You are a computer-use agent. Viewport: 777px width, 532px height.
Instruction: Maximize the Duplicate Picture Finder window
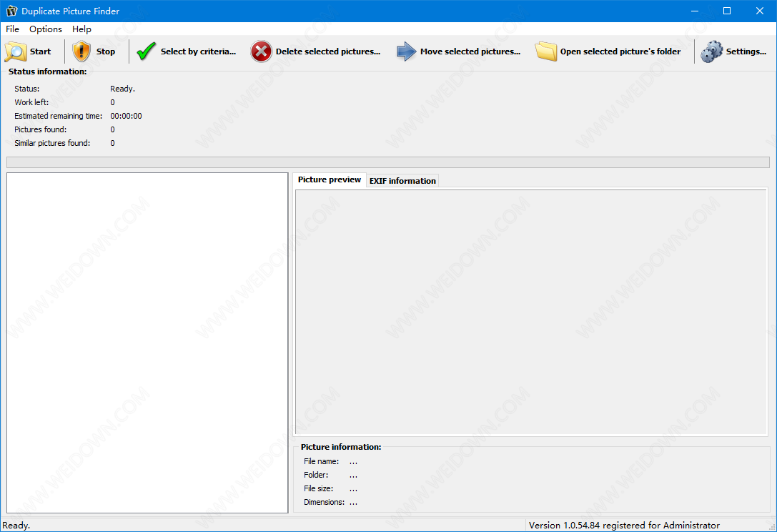(727, 11)
